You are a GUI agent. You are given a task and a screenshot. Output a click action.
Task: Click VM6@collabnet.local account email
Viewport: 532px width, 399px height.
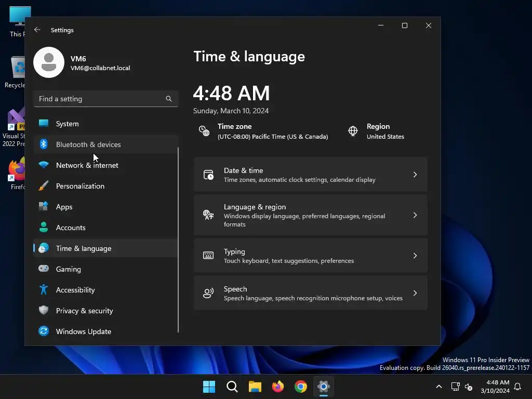pos(100,68)
